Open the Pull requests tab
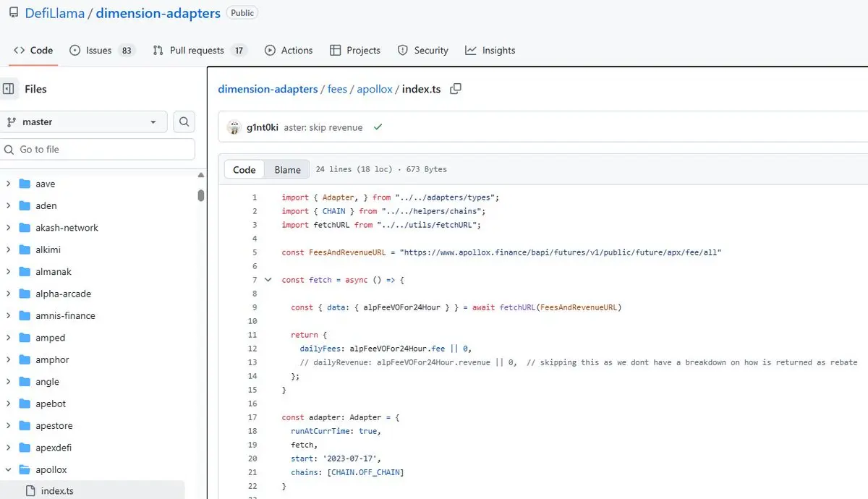The image size is (868, 499). tap(200, 50)
